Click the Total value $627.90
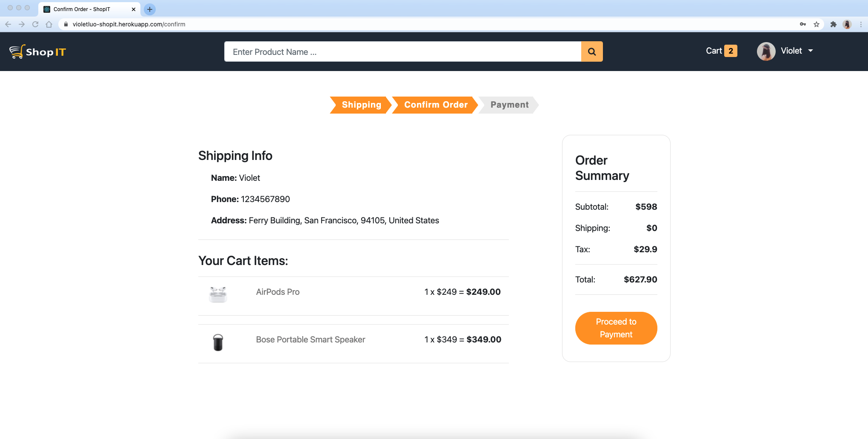The image size is (868, 439). pos(640,279)
